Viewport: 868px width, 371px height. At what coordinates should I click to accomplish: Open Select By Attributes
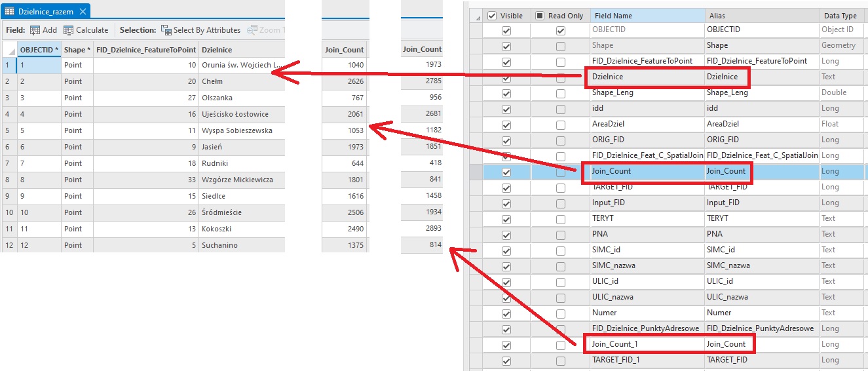(x=166, y=30)
